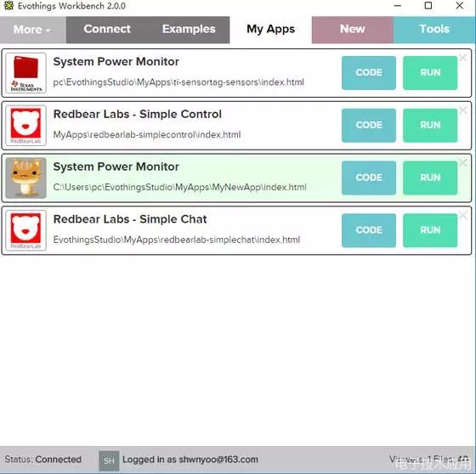Remove the first System Power Monitor entry

click(x=463, y=58)
